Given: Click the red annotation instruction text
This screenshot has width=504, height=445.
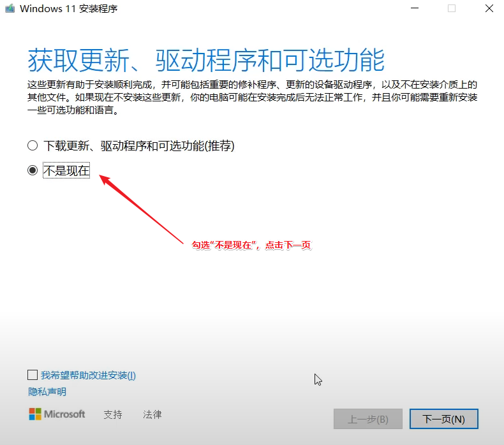Looking at the screenshot, I should (251, 245).
